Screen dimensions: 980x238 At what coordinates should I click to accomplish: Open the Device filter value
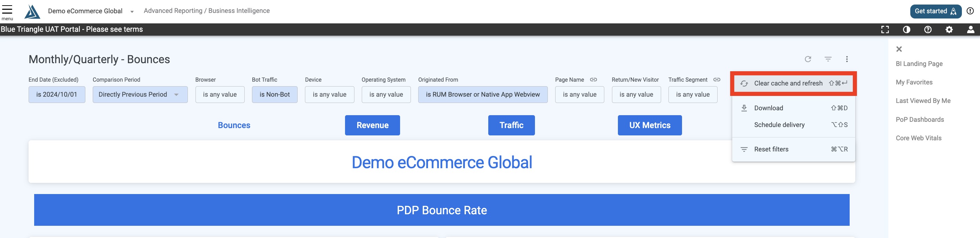coord(329,95)
